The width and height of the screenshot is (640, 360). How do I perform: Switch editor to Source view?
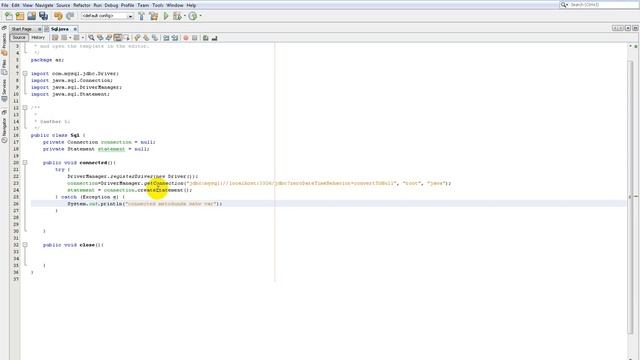[19, 37]
